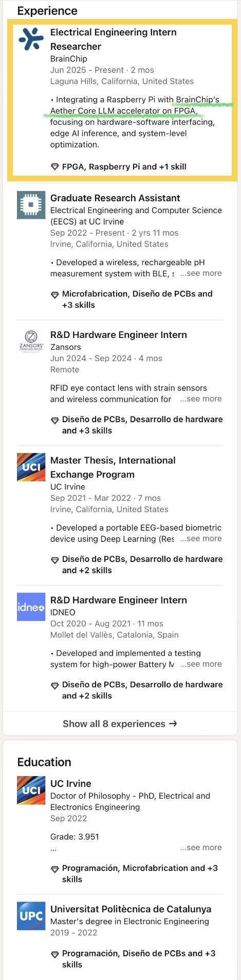Open the BrainChip company logo
This screenshot has width=241, height=980.
31,40
